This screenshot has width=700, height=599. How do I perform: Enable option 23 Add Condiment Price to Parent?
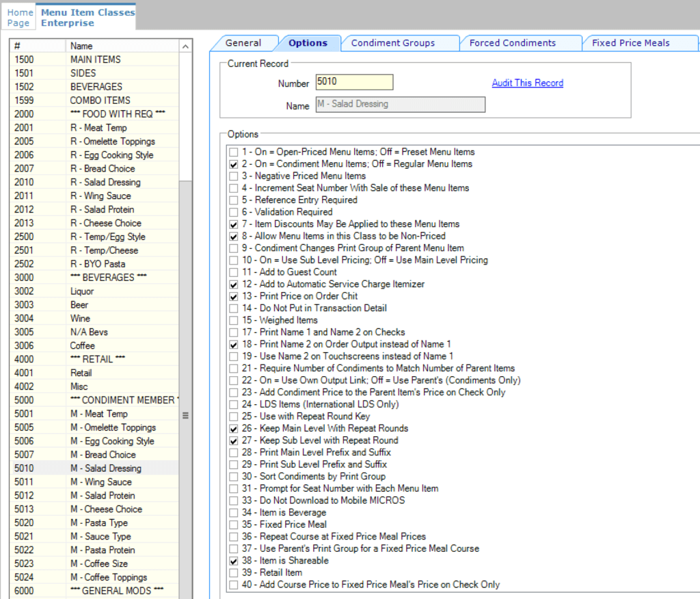234,393
